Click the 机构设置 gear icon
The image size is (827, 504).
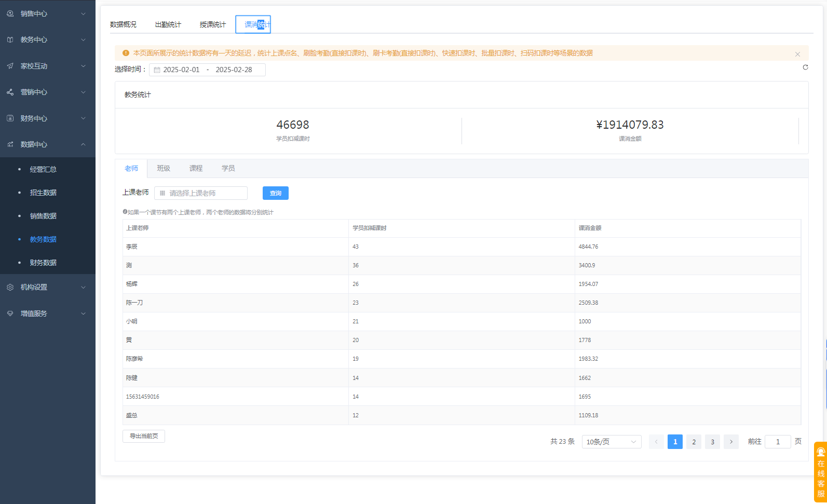[10, 287]
